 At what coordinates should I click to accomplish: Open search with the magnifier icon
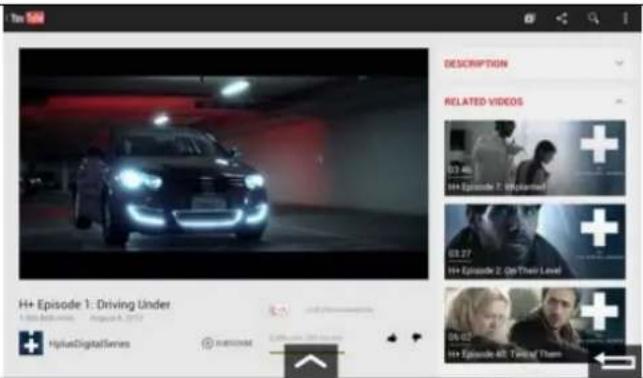coord(593,18)
